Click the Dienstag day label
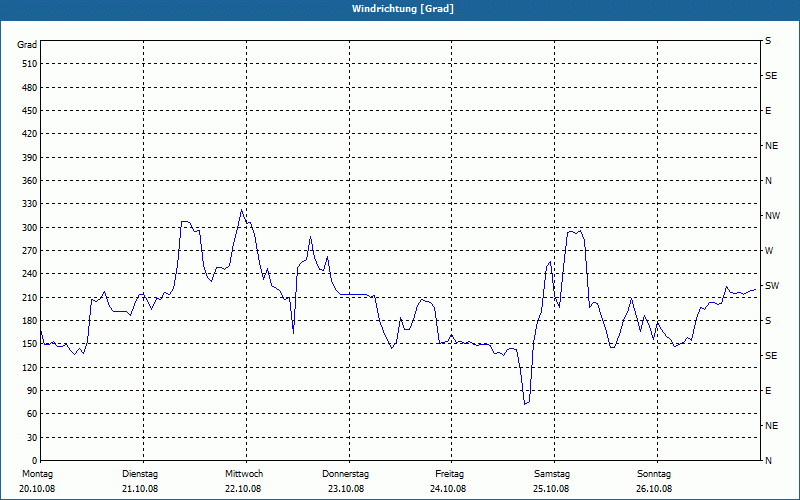This screenshot has width=800, height=500. pyautogui.click(x=140, y=474)
